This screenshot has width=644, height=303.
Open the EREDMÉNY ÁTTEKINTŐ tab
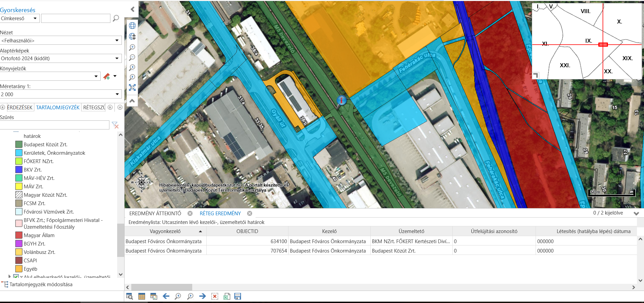click(x=155, y=214)
